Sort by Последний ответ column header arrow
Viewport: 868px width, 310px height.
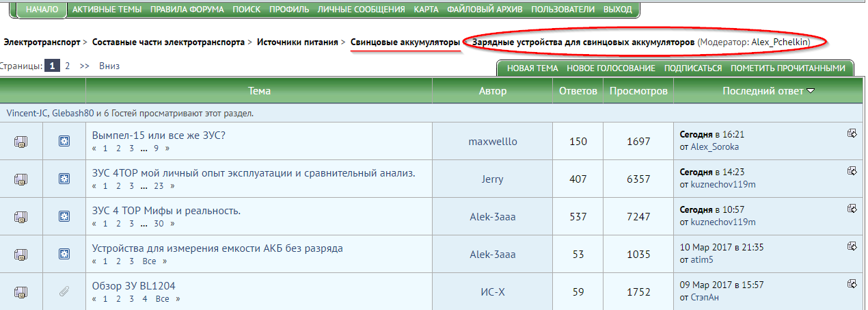[x=811, y=91]
